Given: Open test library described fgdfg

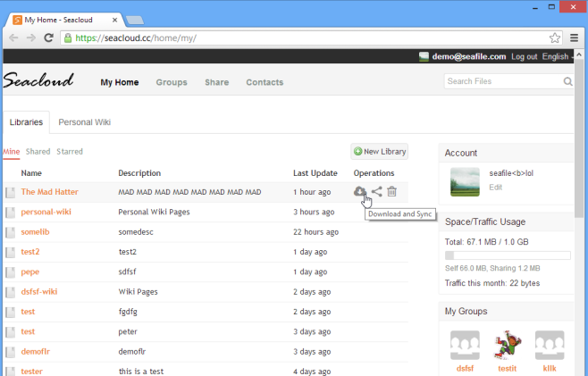Looking at the screenshot, I should pyautogui.click(x=28, y=312).
